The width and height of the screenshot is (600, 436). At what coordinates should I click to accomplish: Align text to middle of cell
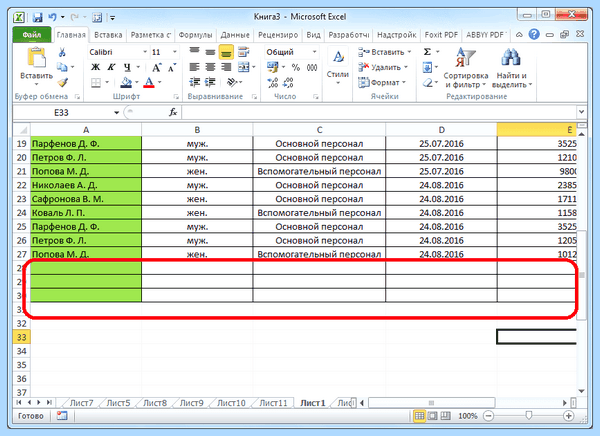tap(210, 52)
